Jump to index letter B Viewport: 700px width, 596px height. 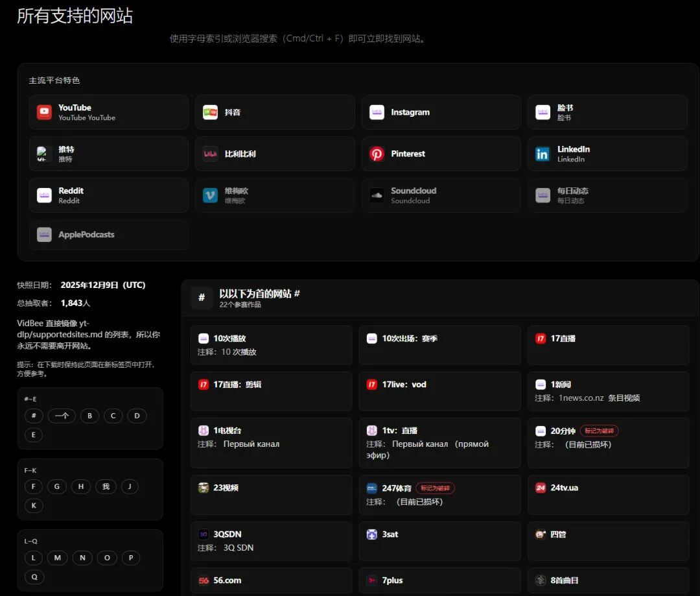point(89,416)
